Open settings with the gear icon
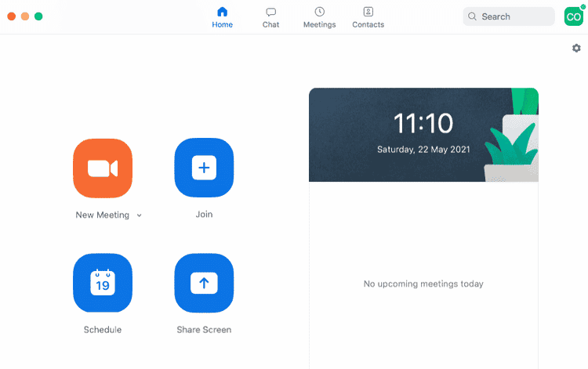588x369 pixels. [x=576, y=48]
